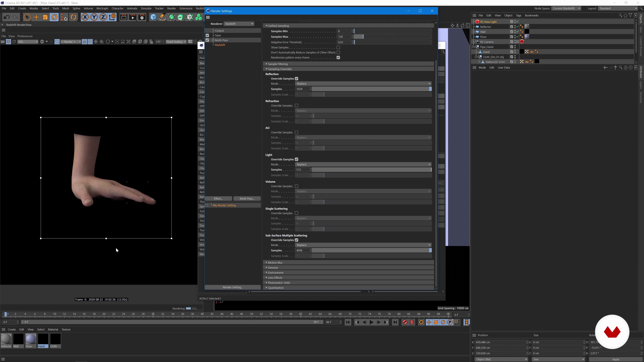Image resolution: width=644 pixels, height=362 pixels.
Task: Click the Record Active Objects button
Action: [405, 322]
